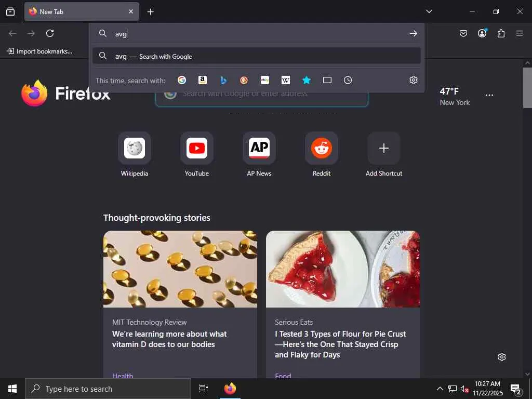Close the New Tab tab
The height and width of the screenshot is (399, 532).
click(x=131, y=11)
